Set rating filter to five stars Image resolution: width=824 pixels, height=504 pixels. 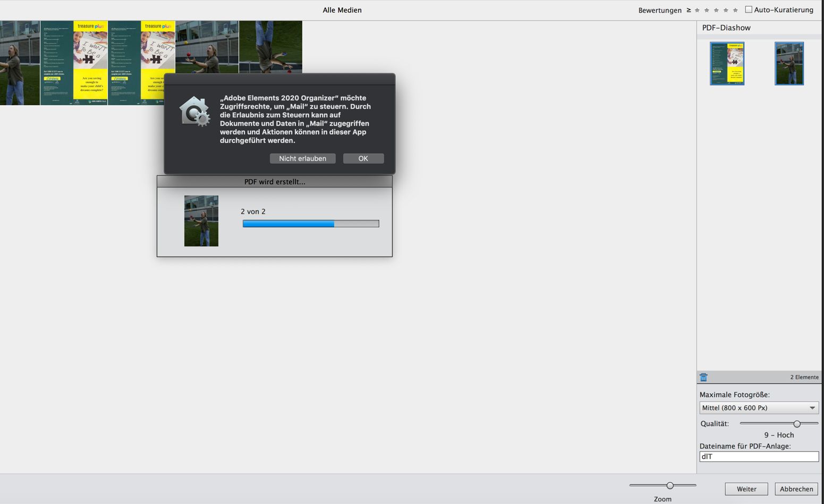tap(735, 10)
